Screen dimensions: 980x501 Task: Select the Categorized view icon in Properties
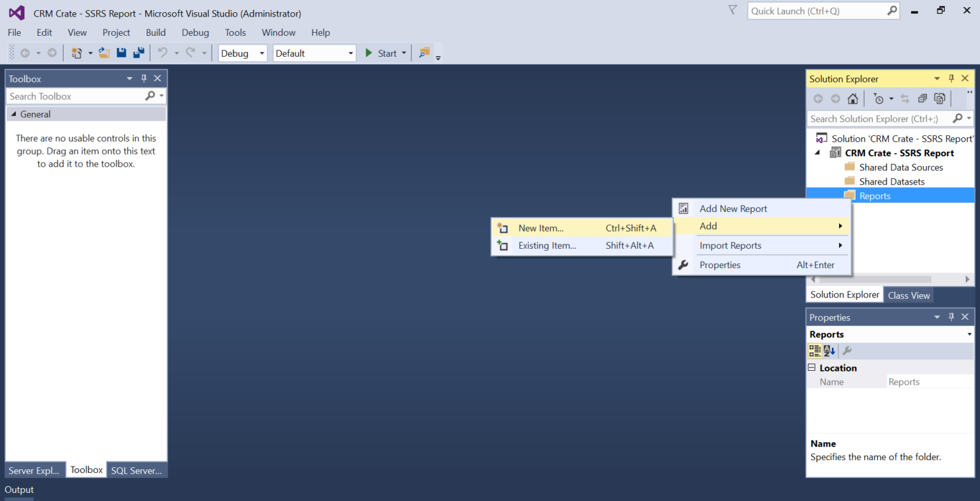tap(815, 351)
